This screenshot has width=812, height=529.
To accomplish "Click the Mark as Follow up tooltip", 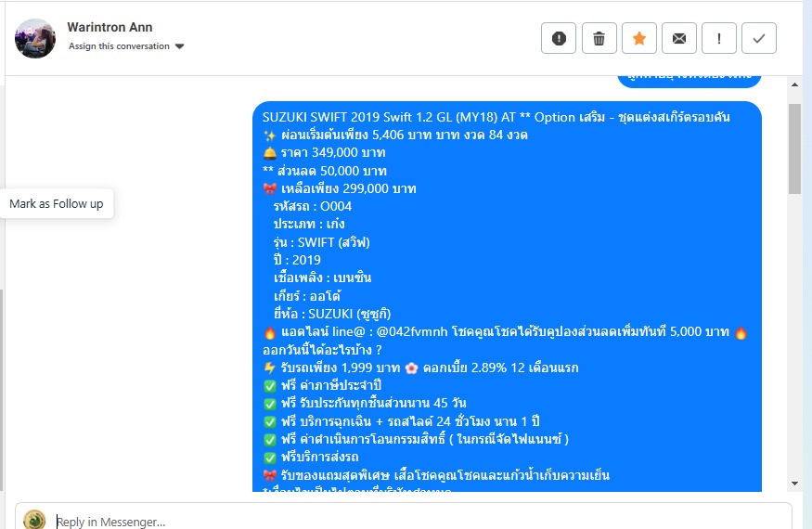I will [x=57, y=203].
